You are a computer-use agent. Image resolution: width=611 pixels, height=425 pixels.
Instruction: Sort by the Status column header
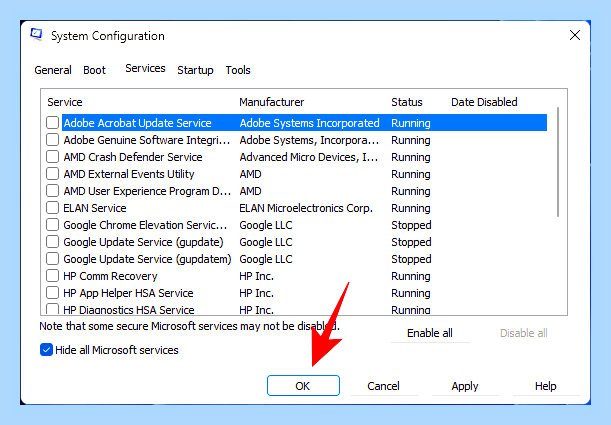(x=407, y=102)
